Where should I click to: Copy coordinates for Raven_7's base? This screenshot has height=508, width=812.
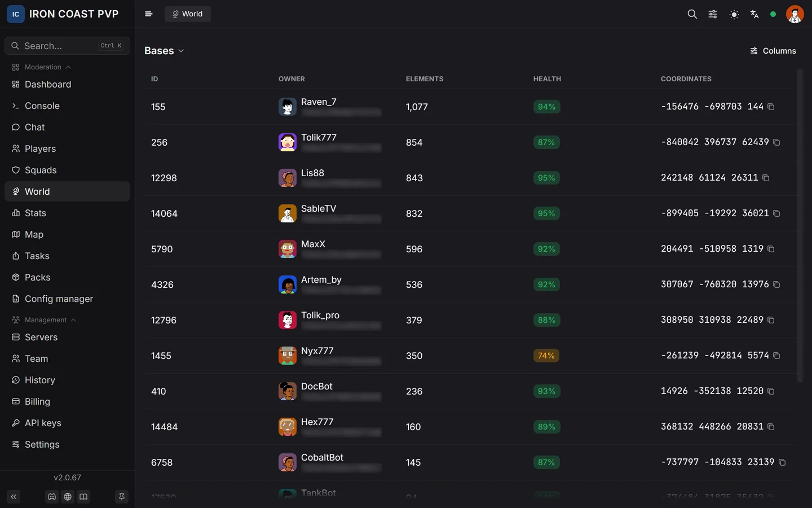(771, 107)
